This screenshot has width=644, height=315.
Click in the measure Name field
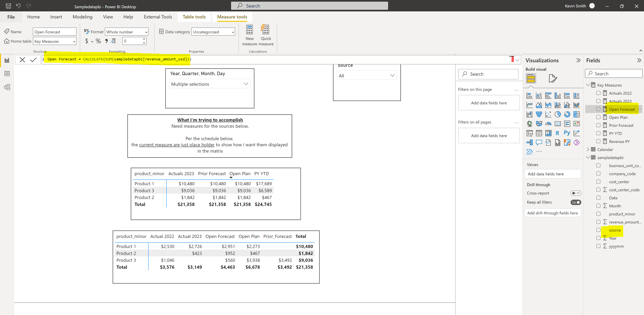point(55,32)
